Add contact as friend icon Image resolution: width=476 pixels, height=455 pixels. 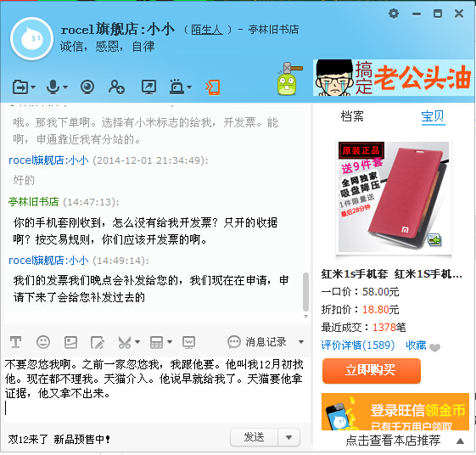click(116, 87)
